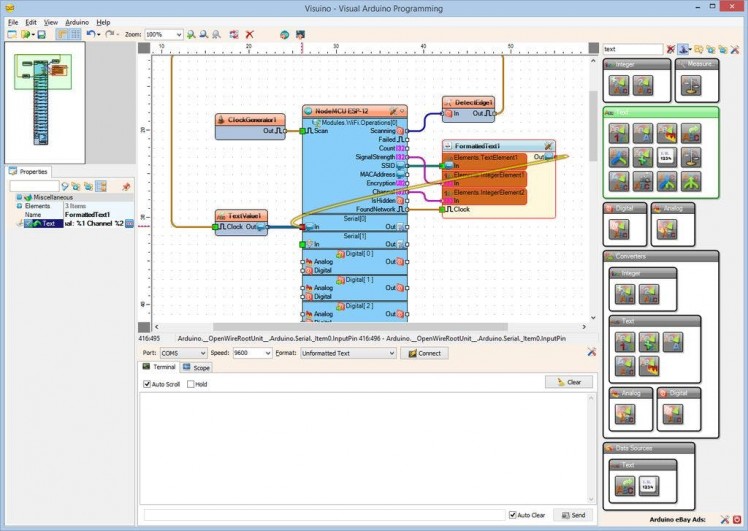Click the Zoom In magnifier icon
Image resolution: width=748 pixels, height=531 pixels.
point(191,34)
